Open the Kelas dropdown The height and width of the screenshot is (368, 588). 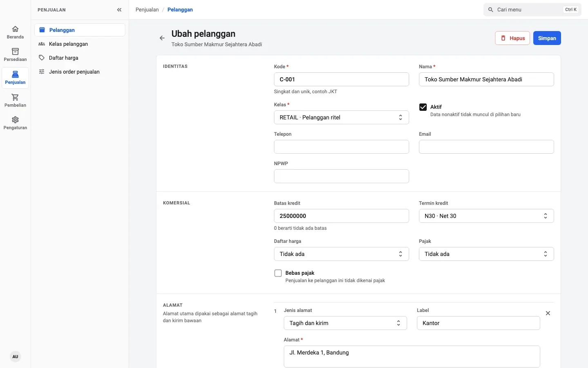click(341, 117)
